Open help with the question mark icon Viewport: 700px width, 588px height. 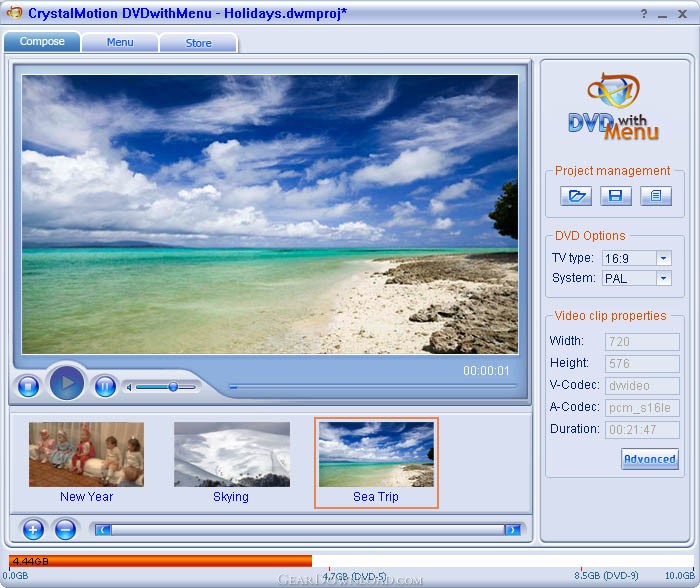(644, 14)
